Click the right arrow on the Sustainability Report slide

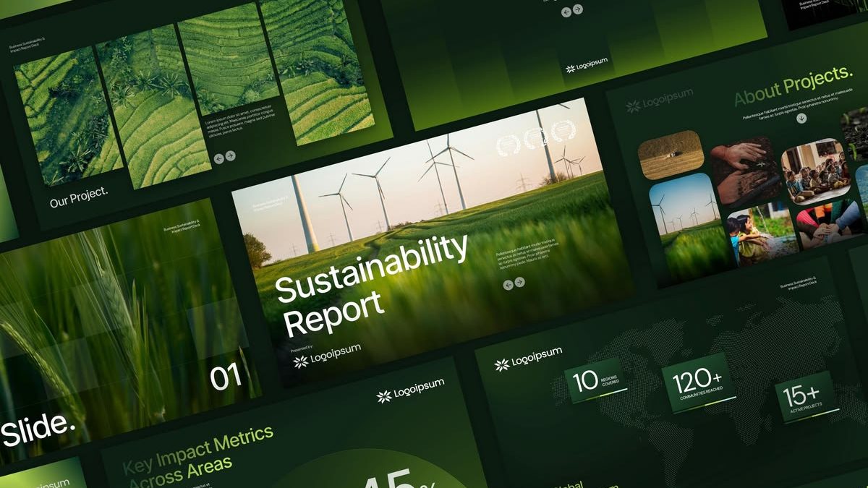(x=519, y=283)
